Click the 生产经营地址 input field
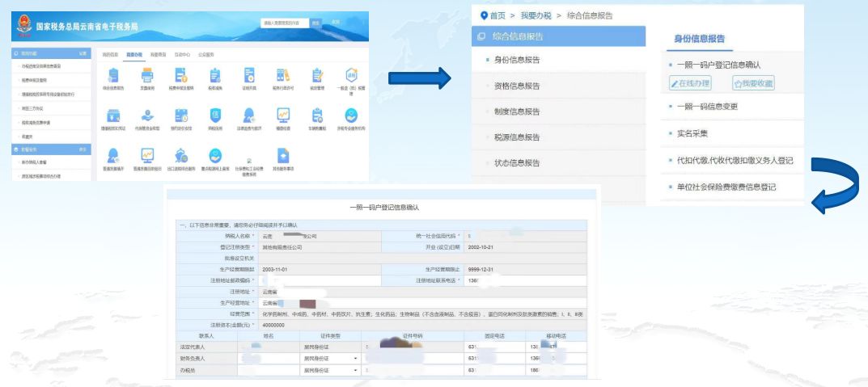Image resolution: width=868 pixels, height=387 pixels. click(x=422, y=303)
